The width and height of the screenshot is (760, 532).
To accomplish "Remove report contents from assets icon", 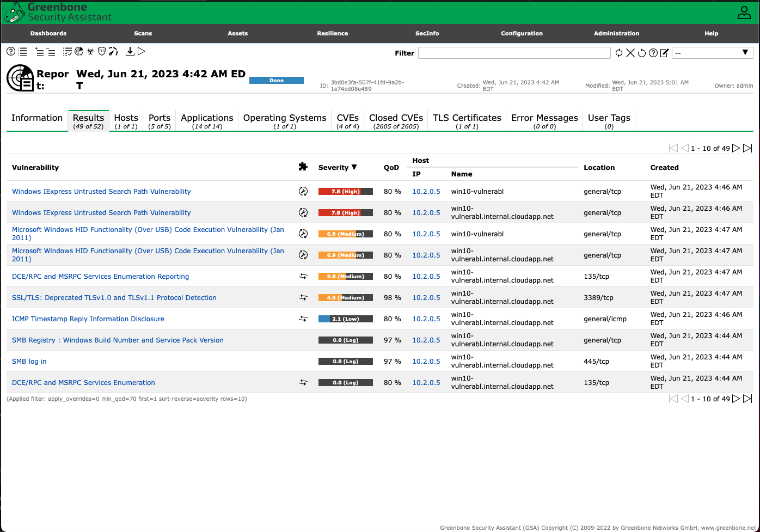I will click(x=51, y=52).
